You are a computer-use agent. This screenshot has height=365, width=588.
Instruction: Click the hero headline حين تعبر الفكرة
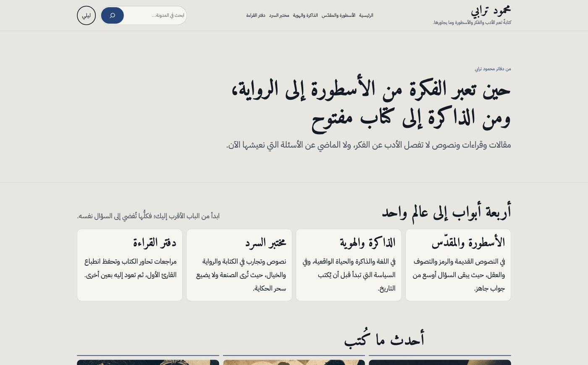(371, 104)
